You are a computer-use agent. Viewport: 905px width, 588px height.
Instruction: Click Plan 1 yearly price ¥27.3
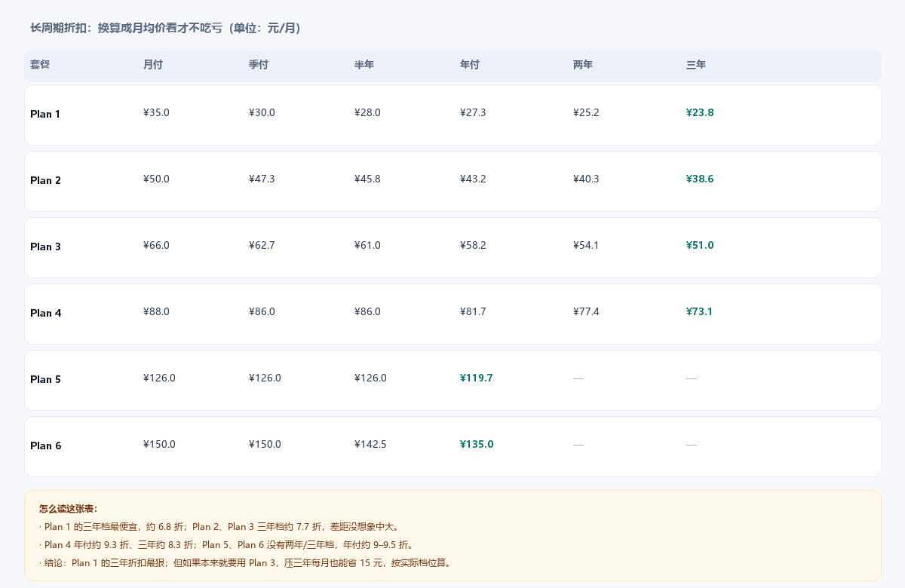pyautogui.click(x=473, y=112)
